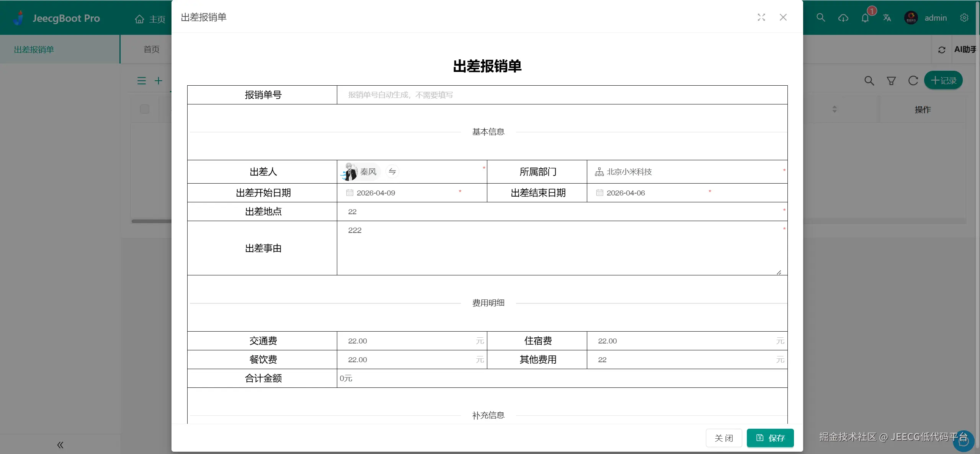Image resolution: width=980 pixels, height=454 pixels.
Task: Click the fullscreen expand icon in dialog header
Action: [761, 17]
